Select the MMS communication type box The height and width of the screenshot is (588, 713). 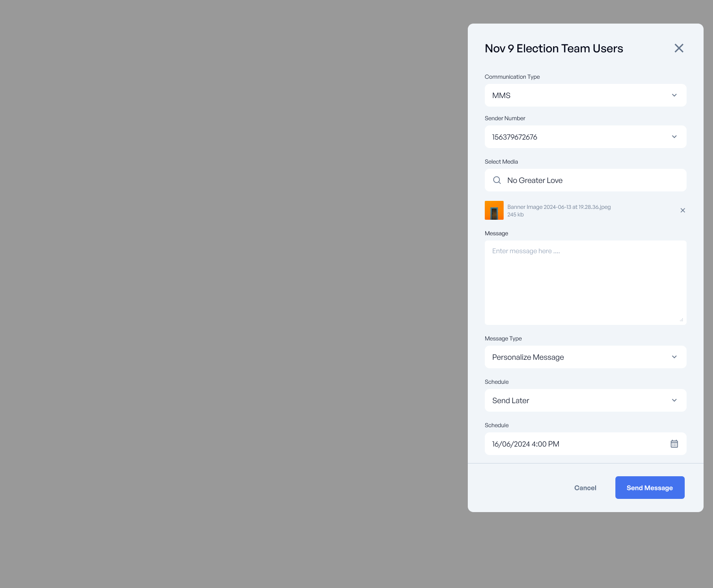pos(575,95)
